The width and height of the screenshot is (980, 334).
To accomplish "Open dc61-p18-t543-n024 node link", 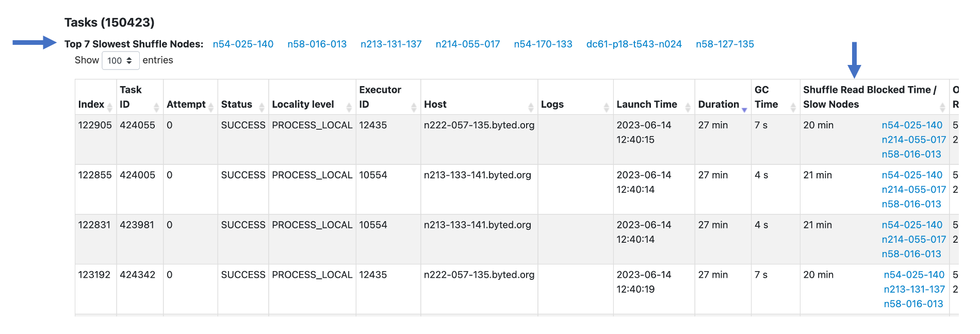I will coord(634,44).
